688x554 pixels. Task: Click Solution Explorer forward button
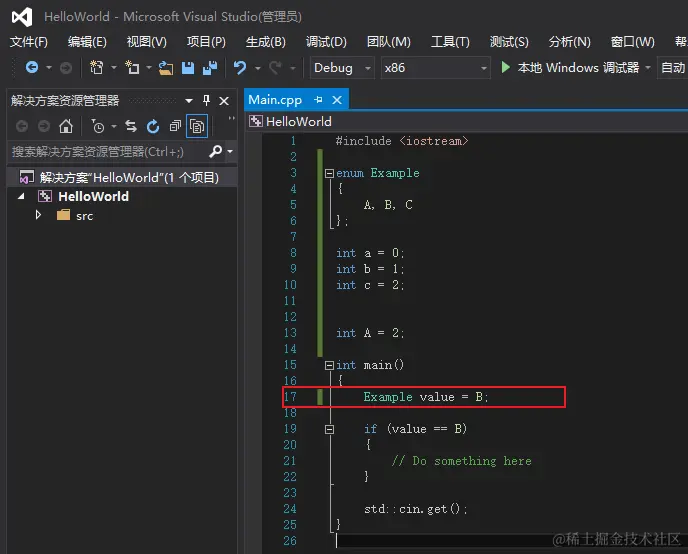click(44, 126)
